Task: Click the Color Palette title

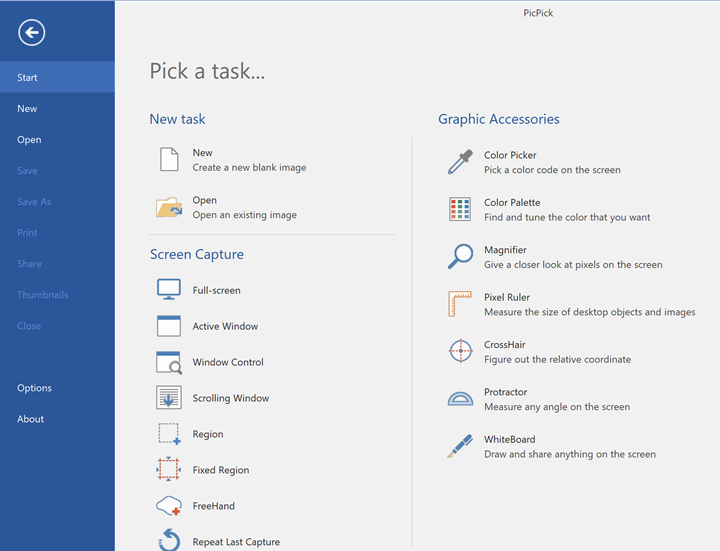Action: tap(512, 202)
